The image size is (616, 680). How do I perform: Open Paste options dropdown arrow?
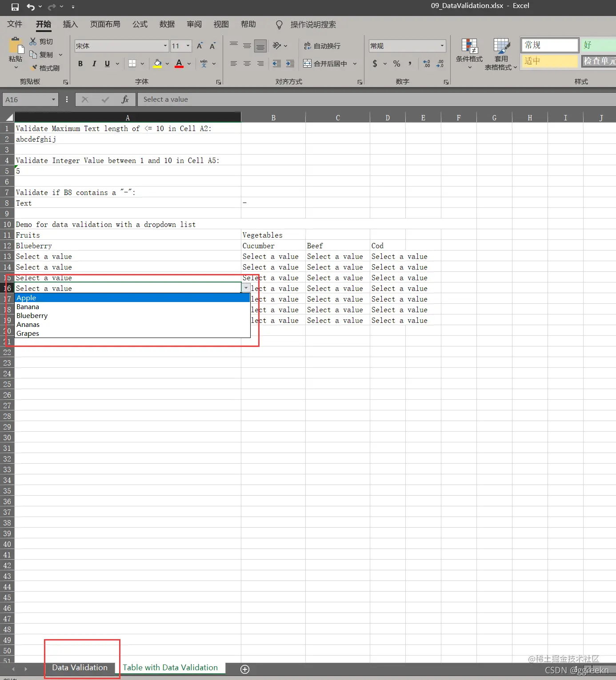pyautogui.click(x=16, y=68)
